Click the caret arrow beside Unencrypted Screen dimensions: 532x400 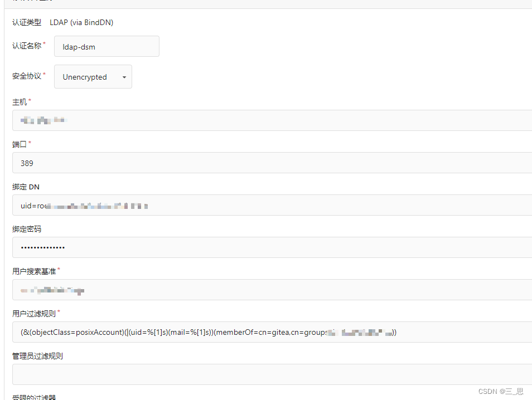(x=124, y=77)
